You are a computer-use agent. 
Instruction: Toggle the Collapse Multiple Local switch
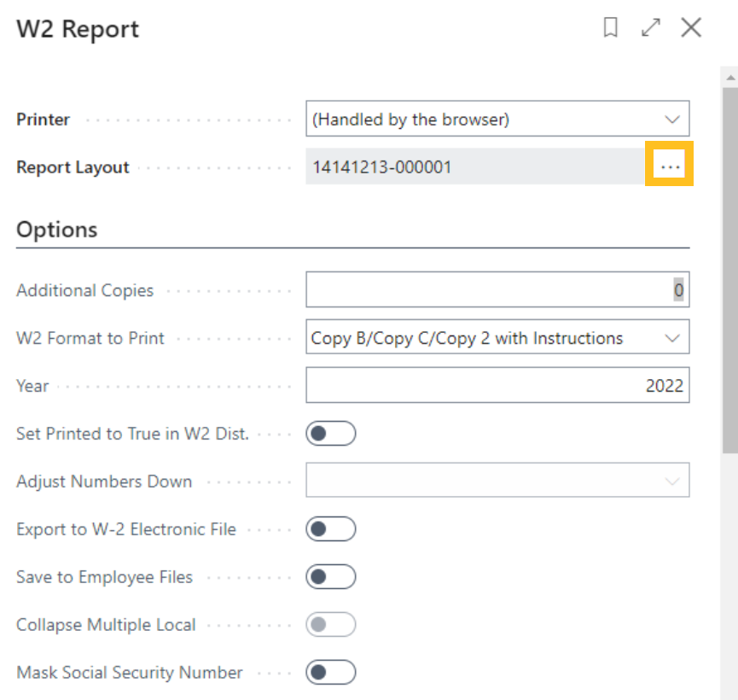pyautogui.click(x=330, y=625)
